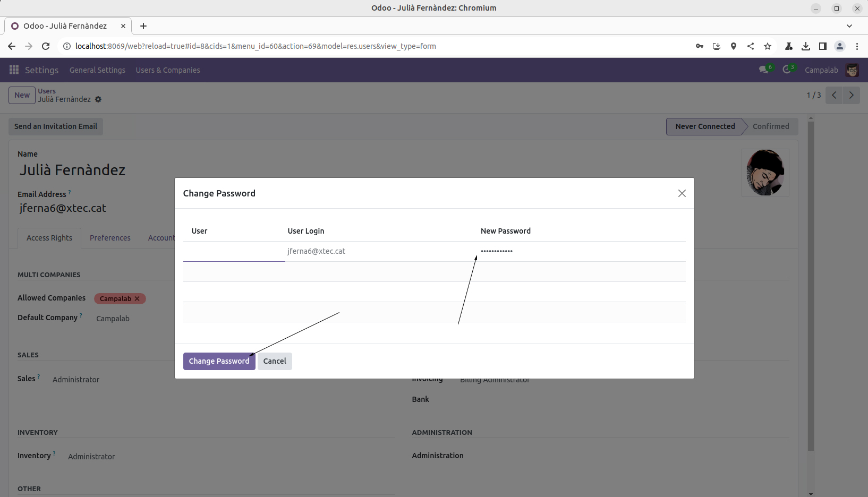
Task: Open the activities clock icon
Action: (787, 70)
